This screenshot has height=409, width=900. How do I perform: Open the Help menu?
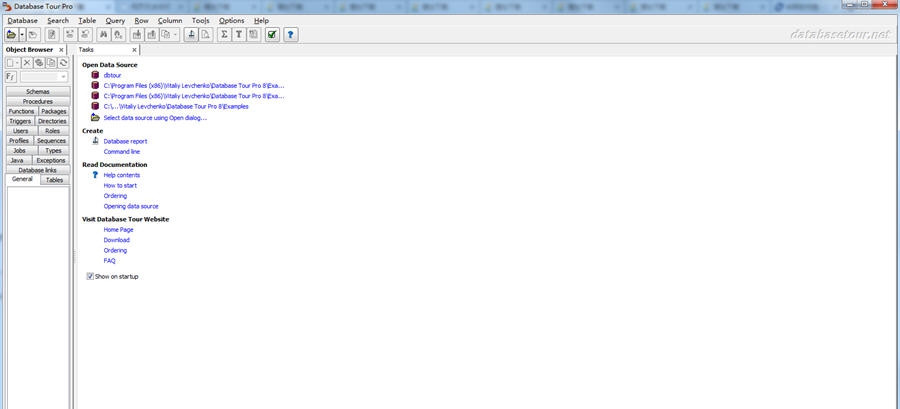[261, 20]
